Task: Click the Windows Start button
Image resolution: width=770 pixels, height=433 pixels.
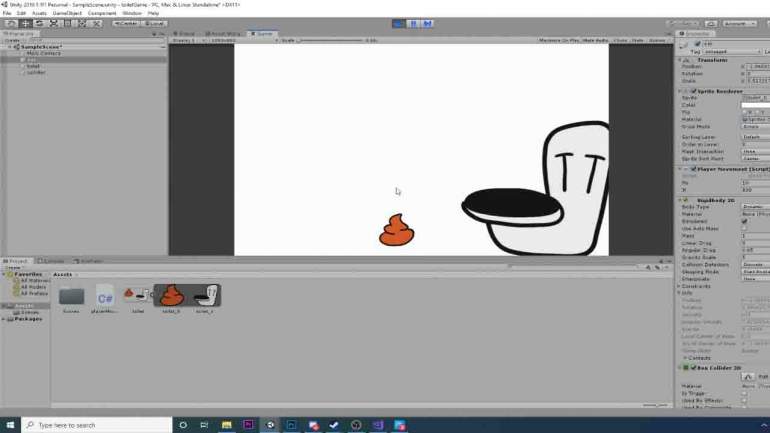Action: pyautogui.click(x=10, y=425)
